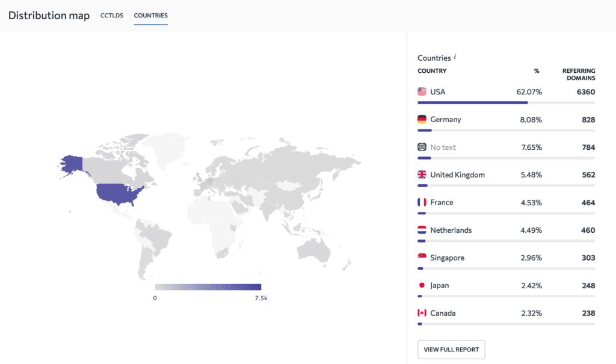Click the Singapore flag icon
This screenshot has height=364, width=616.
coord(422,258)
